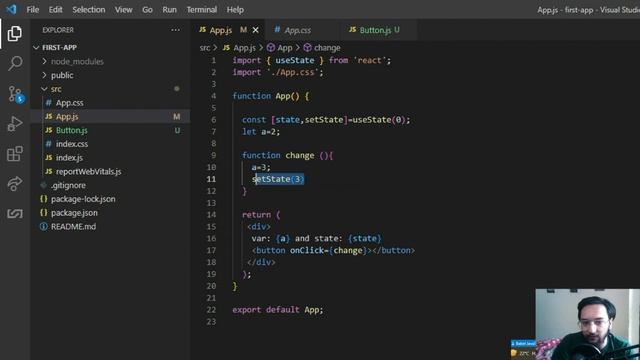Open the Explorer view in activity bar

point(15,33)
